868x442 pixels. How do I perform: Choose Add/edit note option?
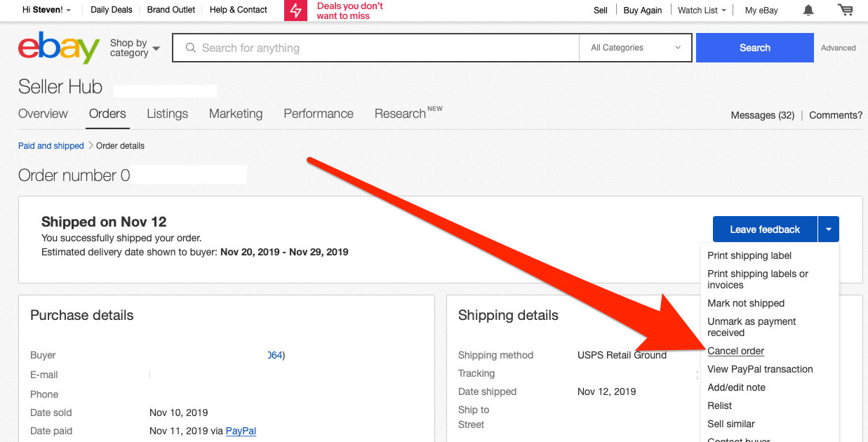(x=736, y=387)
